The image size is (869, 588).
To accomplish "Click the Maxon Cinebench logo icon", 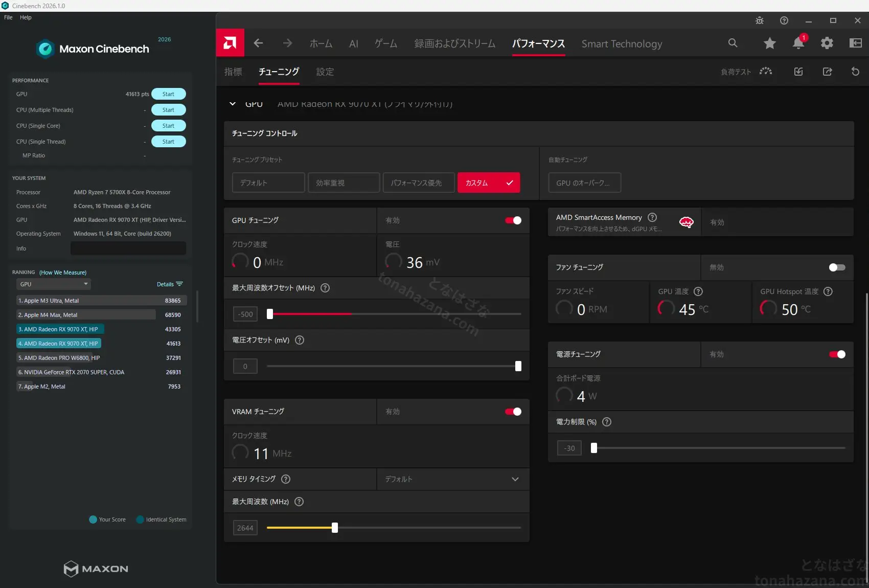I will pyautogui.click(x=45, y=49).
